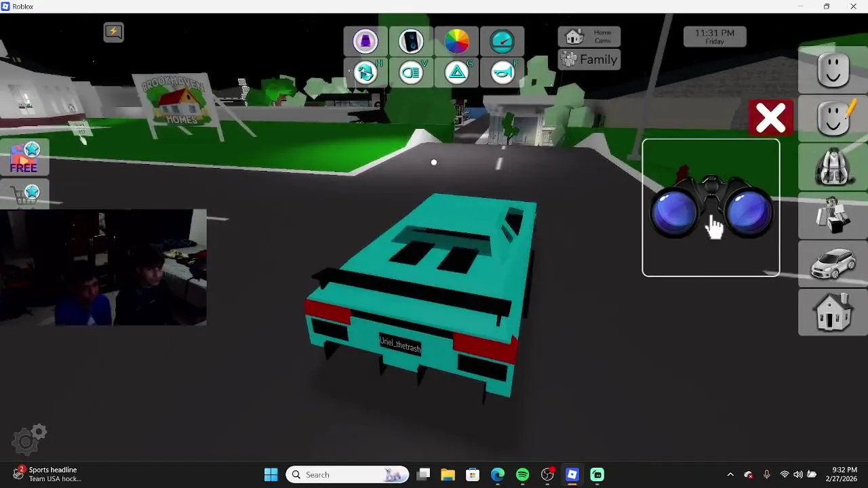This screenshot has width=868, height=488.
Task: Open Task View on the taskbar
Action: click(x=423, y=474)
